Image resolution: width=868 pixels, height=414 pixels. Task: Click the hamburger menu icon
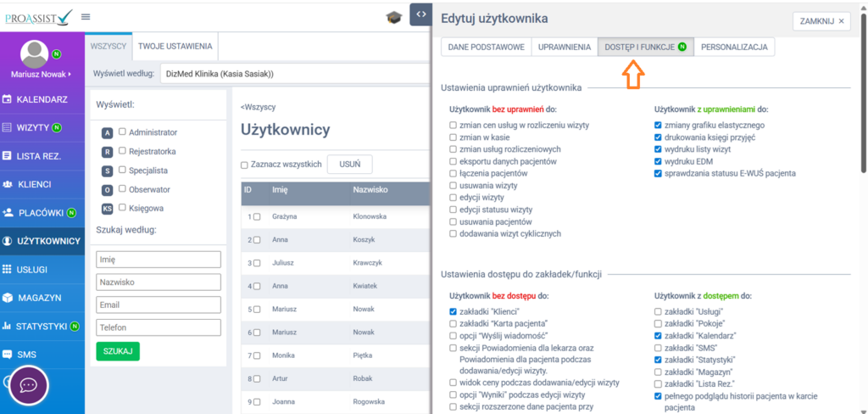[x=86, y=17]
